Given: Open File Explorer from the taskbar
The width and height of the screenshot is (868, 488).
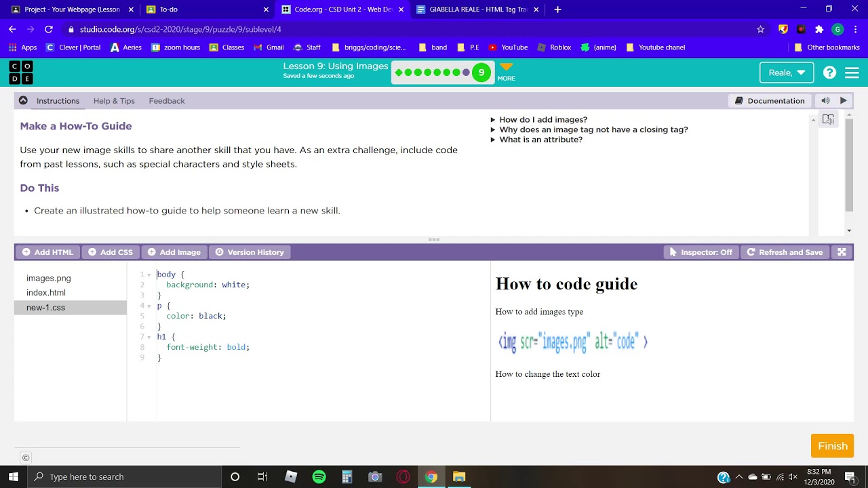Looking at the screenshot, I should point(459,476).
